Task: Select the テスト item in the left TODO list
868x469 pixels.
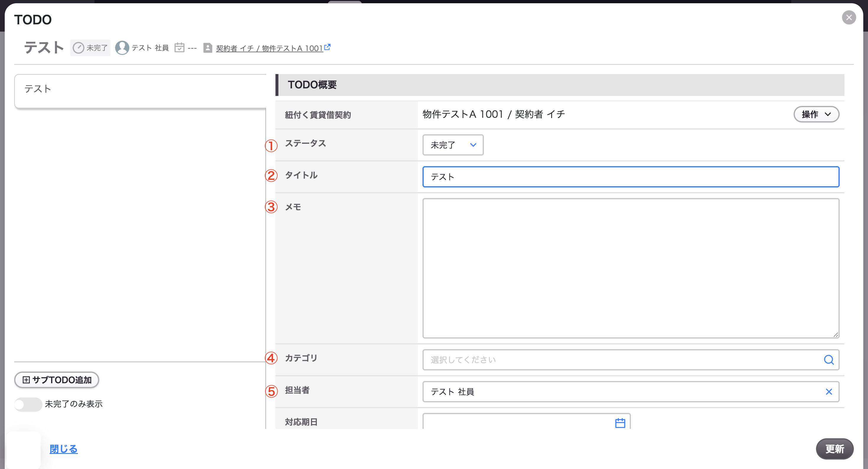Action: 140,91
